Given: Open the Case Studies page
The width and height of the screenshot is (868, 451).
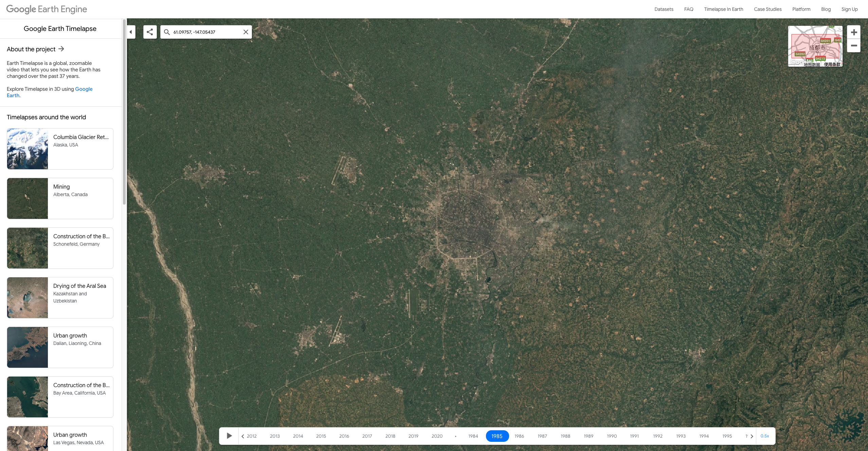Looking at the screenshot, I should coord(767,9).
